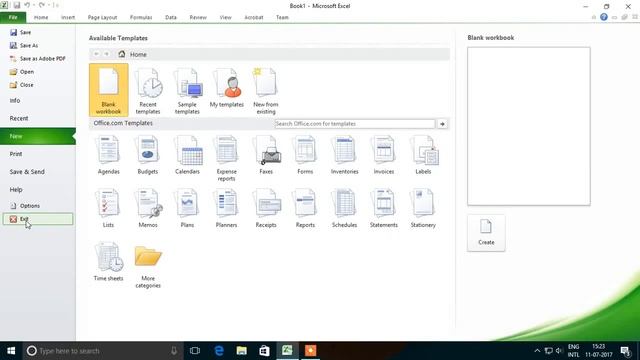Click the Create button
The height and width of the screenshot is (360, 640).
(486, 233)
